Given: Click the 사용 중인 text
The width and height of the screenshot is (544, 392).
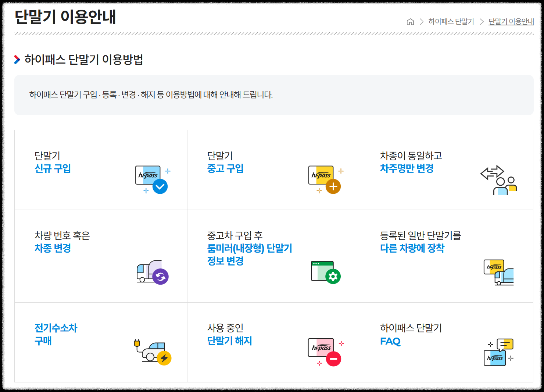Looking at the screenshot, I should pos(225,328).
